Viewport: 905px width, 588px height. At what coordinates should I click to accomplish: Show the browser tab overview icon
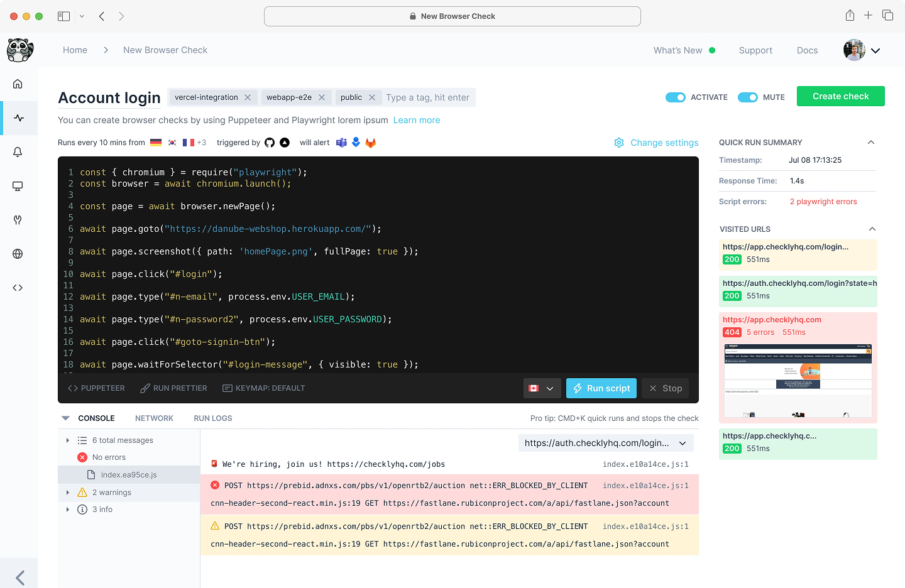click(x=887, y=16)
